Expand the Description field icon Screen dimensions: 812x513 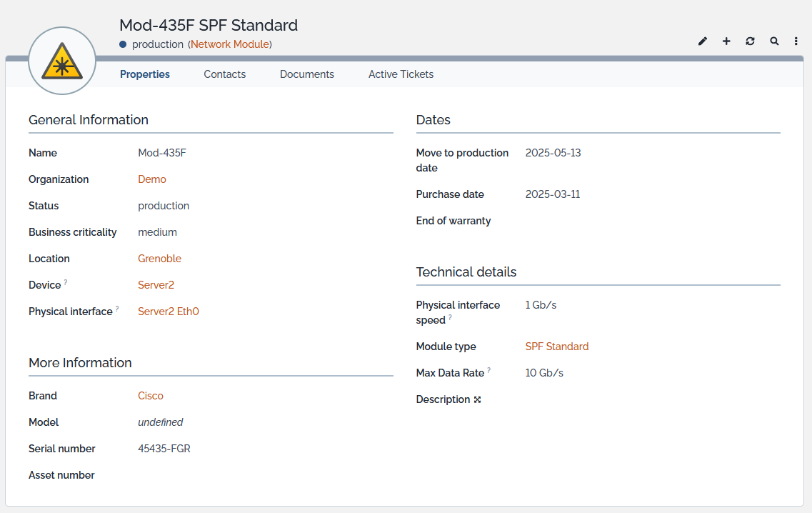pyautogui.click(x=478, y=400)
